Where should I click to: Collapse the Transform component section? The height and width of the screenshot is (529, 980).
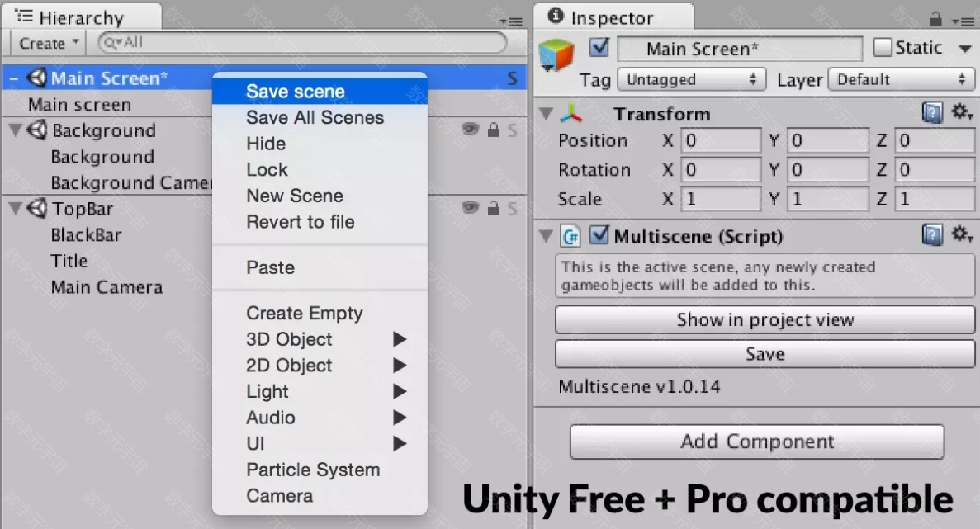tap(547, 114)
